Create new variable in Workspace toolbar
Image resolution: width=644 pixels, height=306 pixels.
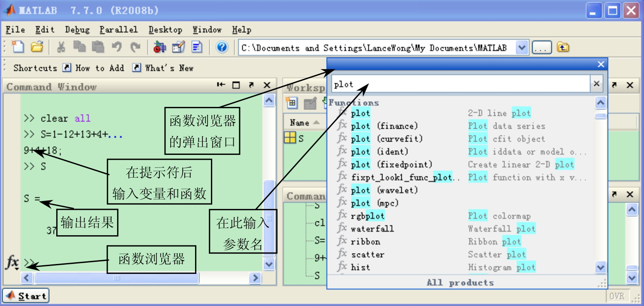292,103
